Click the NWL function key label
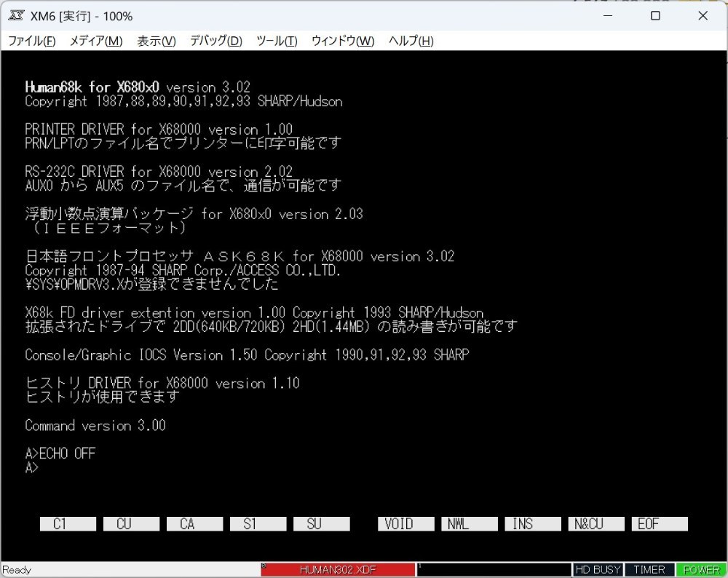 [470, 523]
